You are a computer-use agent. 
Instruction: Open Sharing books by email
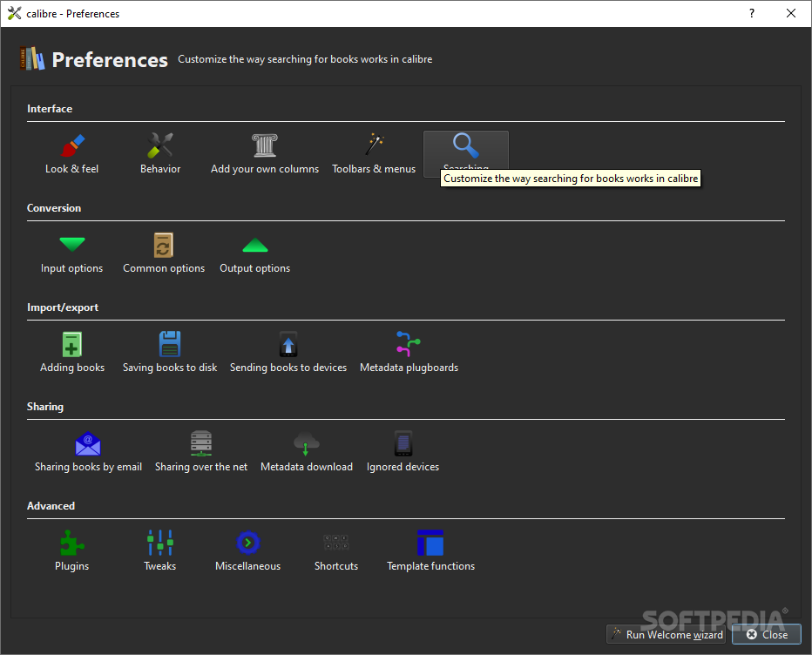[x=88, y=452]
